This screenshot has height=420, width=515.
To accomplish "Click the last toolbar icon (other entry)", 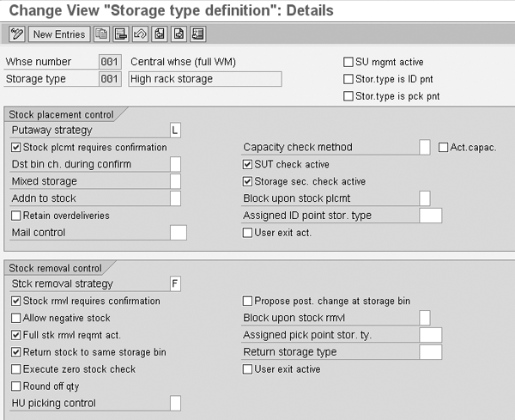I will 198,34.
